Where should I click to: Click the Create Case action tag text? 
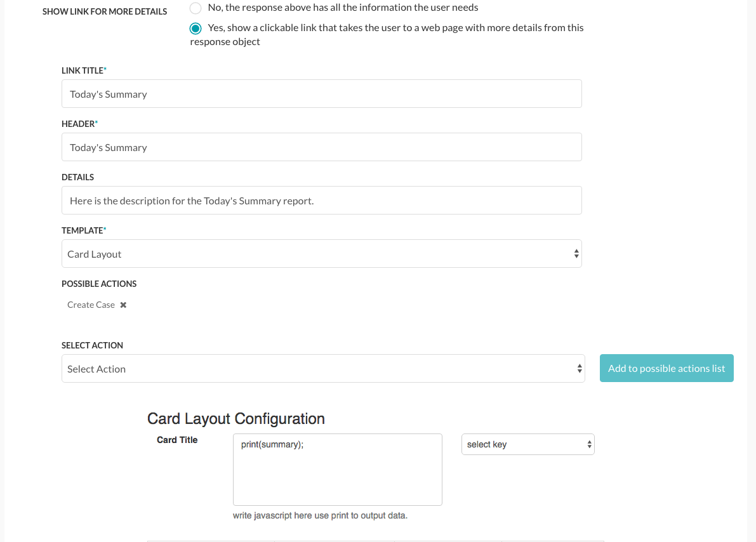91,305
